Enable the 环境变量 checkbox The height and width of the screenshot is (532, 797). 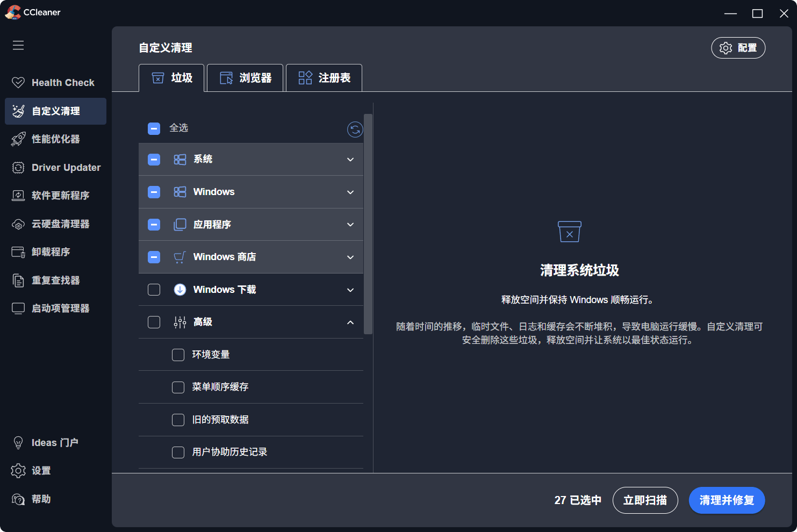[x=178, y=355]
